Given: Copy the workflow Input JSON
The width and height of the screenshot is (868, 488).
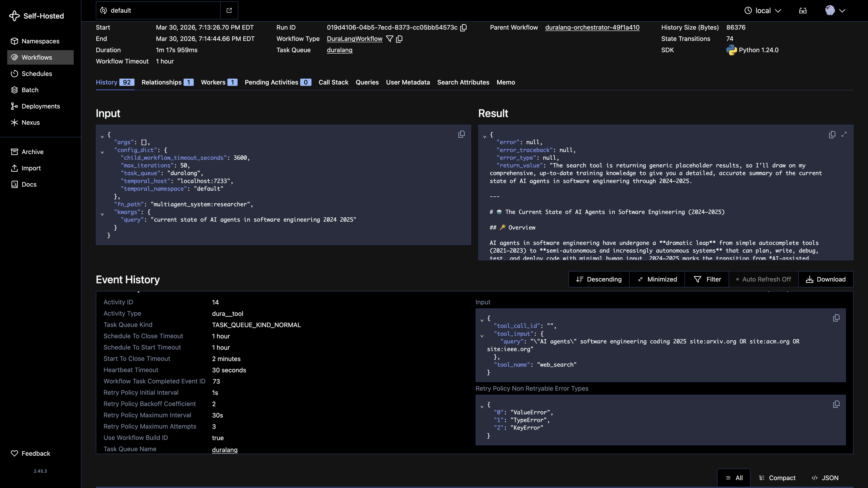Looking at the screenshot, I should (x=461, y=134).
